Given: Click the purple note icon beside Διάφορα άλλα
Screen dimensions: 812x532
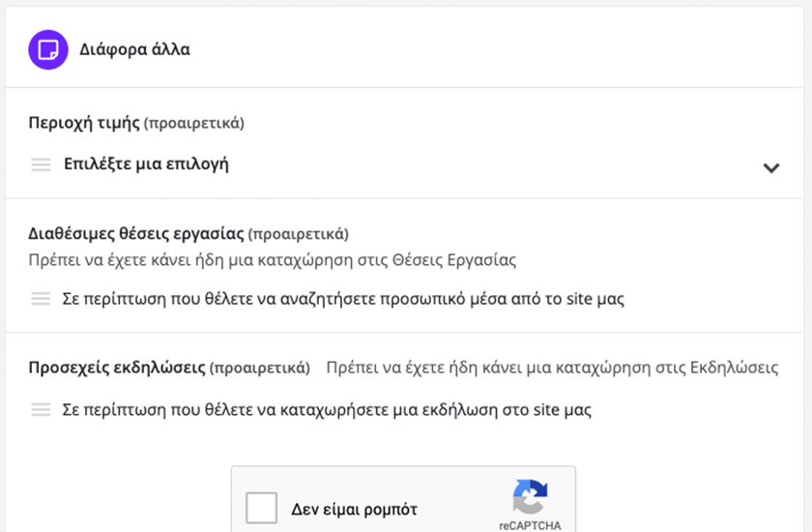Looking at the screenshot, I should 46,49.
